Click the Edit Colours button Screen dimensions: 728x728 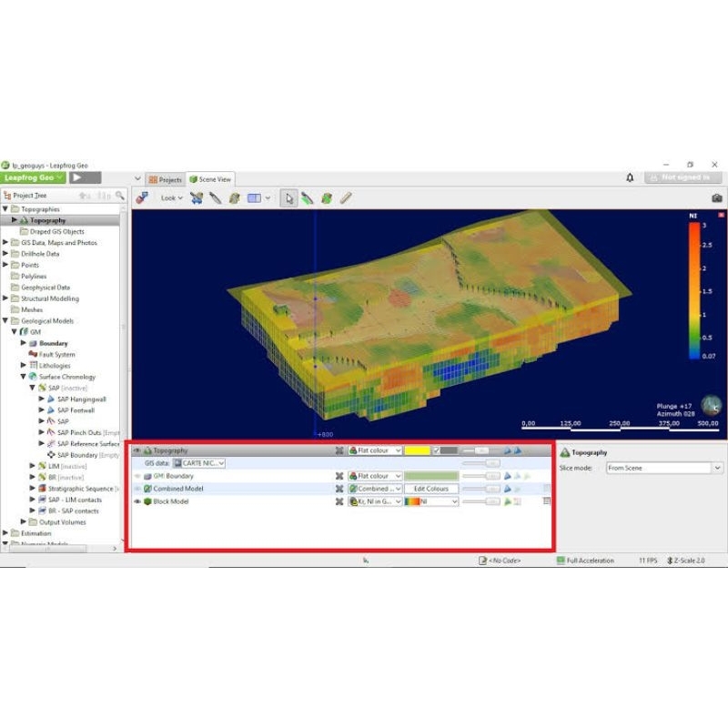430,489
